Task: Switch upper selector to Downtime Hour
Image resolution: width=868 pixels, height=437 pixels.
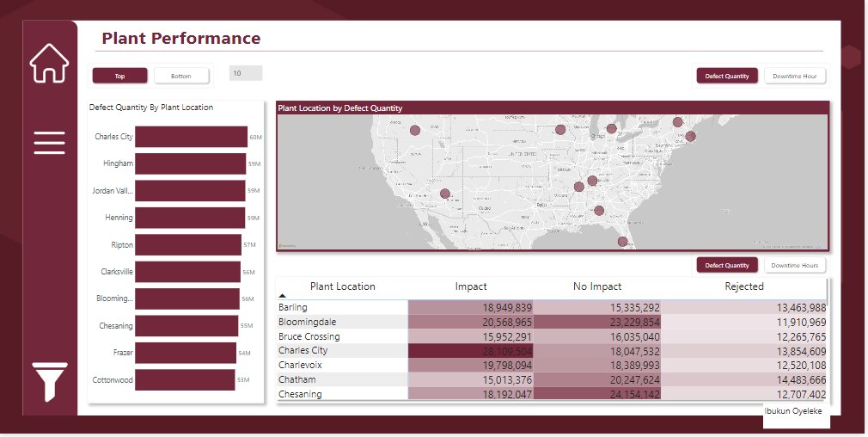Action: tap(794, 76)
